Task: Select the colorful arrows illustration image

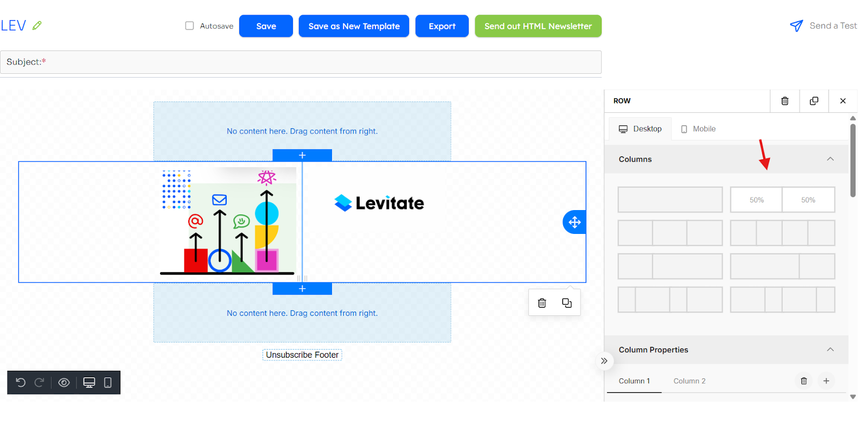Action: [228, 221]
